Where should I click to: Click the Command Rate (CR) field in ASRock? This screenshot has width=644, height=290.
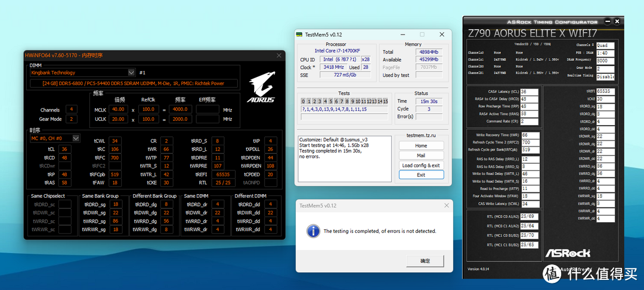(529, 121)
